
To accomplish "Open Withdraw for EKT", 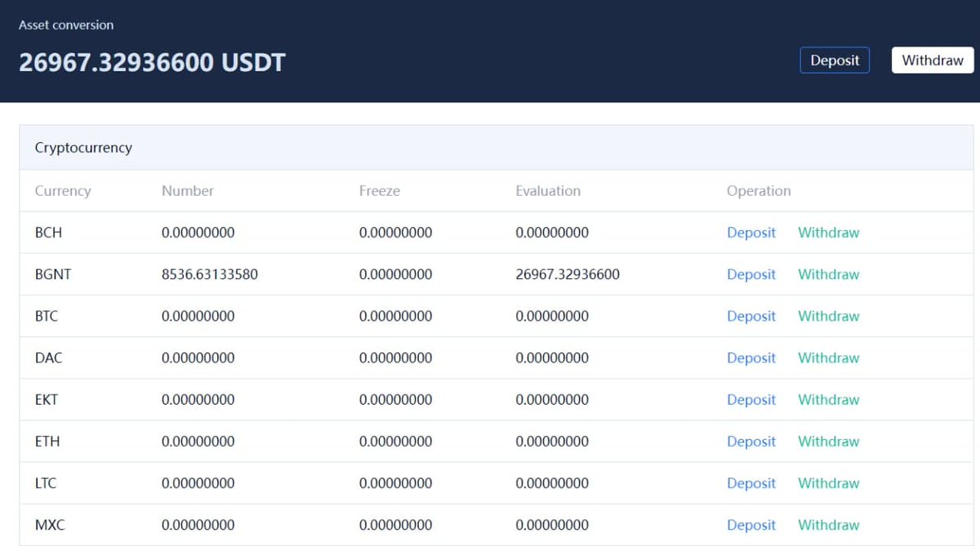I will pos(828,399).
